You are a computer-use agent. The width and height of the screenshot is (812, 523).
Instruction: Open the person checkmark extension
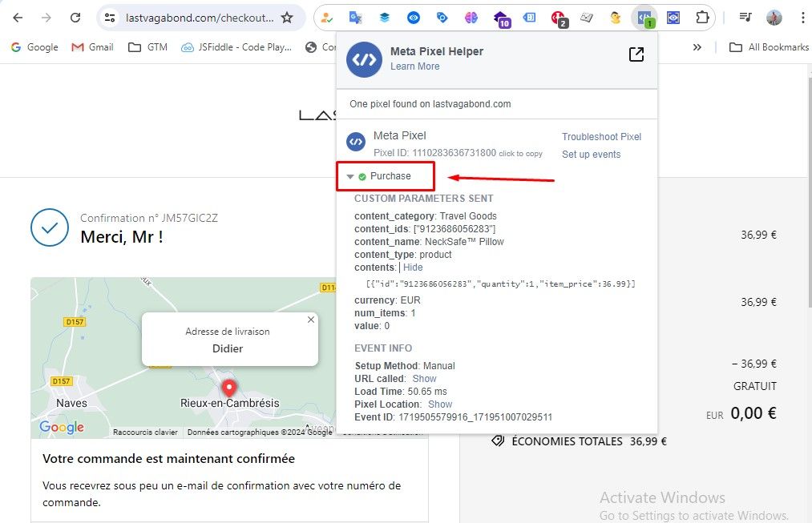click(x=326, y=18)
